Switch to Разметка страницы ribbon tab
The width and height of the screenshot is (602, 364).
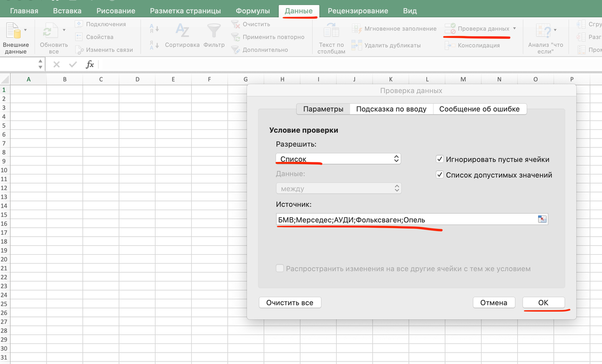tap(186, 11)
